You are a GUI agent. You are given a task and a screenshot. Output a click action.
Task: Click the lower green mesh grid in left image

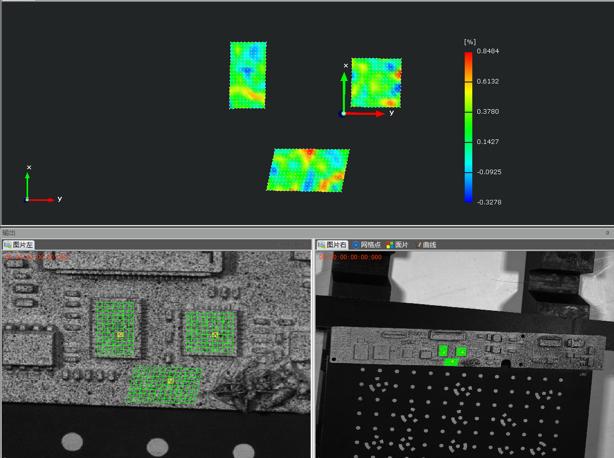[167, 383]
